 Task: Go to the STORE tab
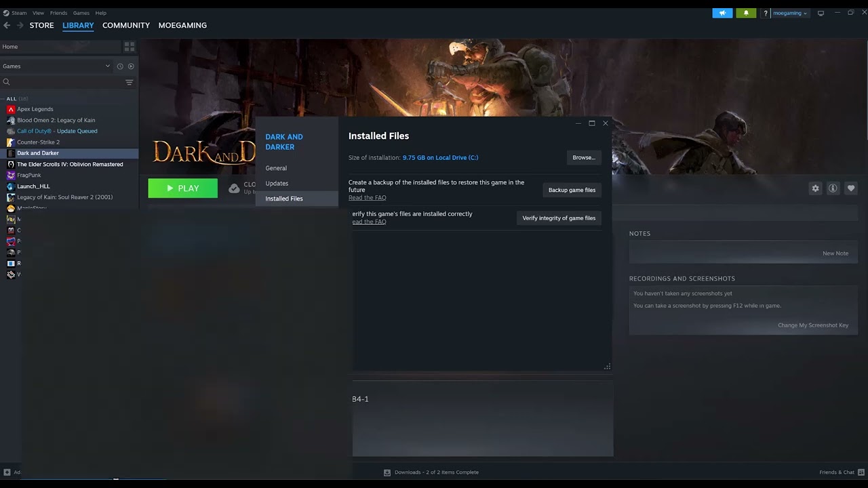41,25
